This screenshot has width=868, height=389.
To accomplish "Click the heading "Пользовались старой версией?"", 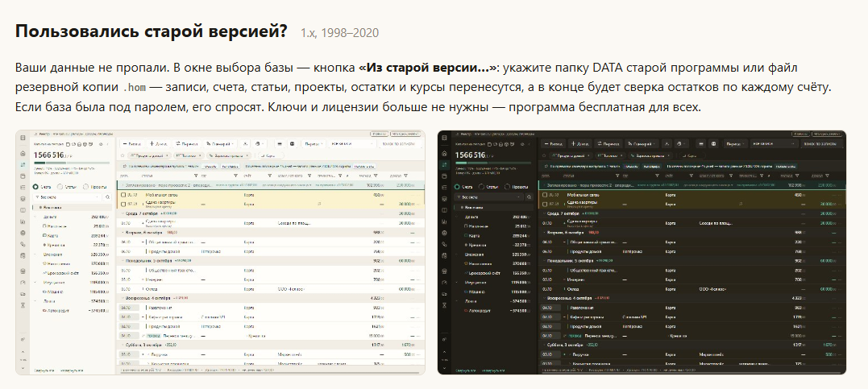I will point(152,31).
